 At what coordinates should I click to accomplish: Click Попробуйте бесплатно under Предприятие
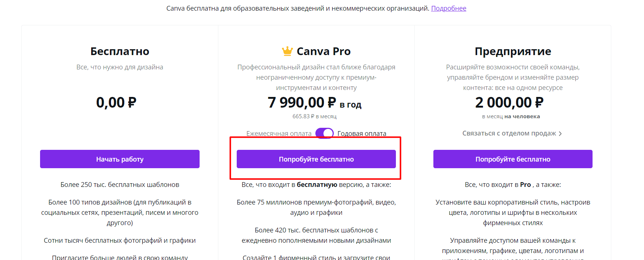pos(513,159)
